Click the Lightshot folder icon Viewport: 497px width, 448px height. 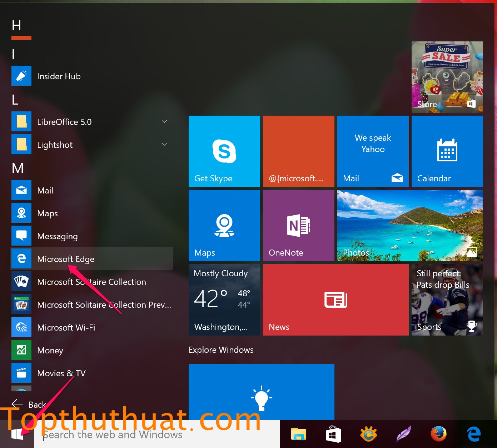(x=21, y=144)
